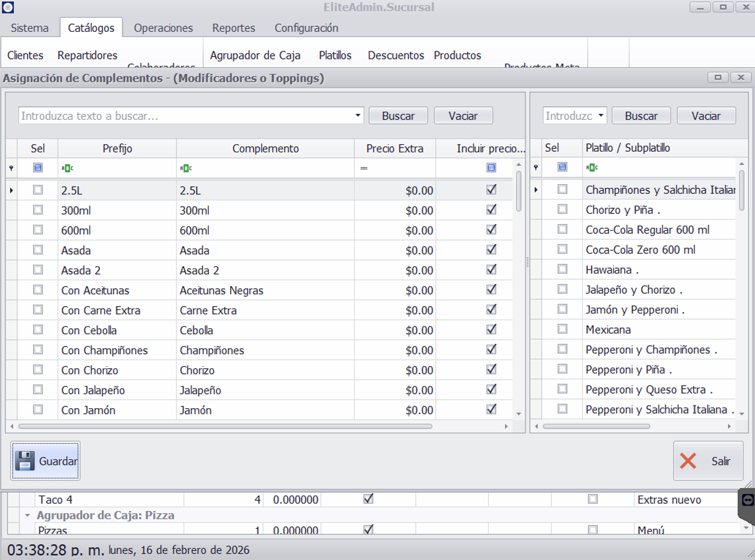The width and height of the screenshot is (755, 560).
Task: Switch to the Configuración tab
Action: (x=306, y=28)
